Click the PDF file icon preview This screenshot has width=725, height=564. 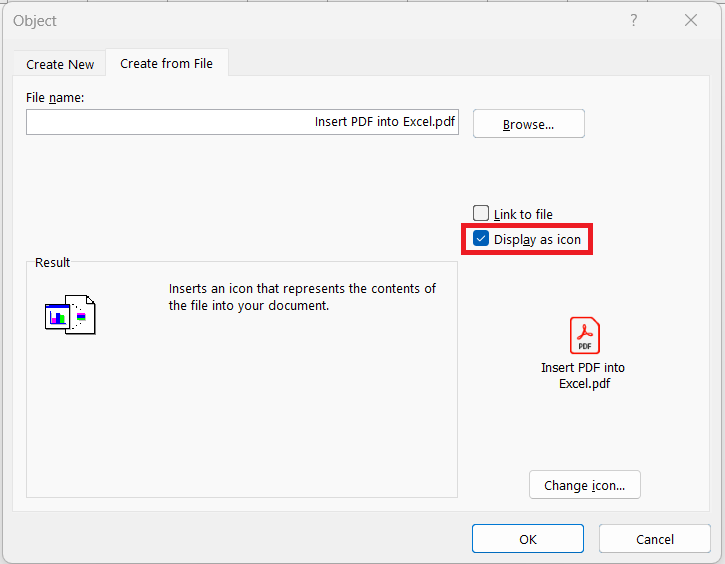click(x=584, y=335)
